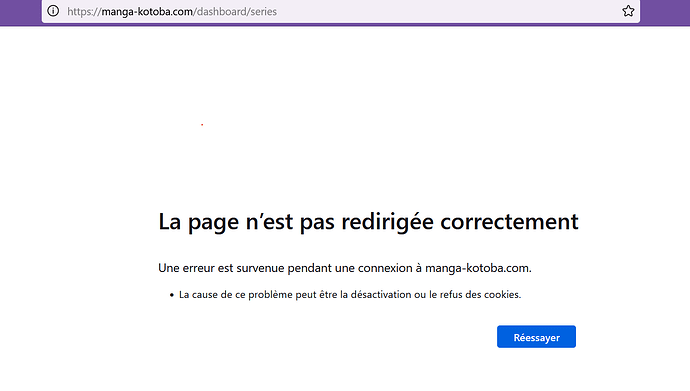
Task: Click the /dashboard/series path in the URL
Action: [235, 11]
